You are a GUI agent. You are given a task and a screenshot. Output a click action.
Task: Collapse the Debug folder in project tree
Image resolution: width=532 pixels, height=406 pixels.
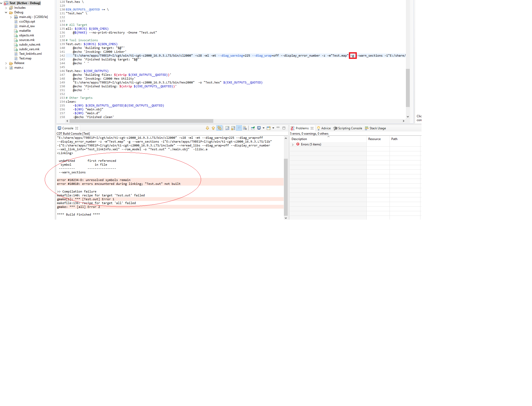point(6,12)
